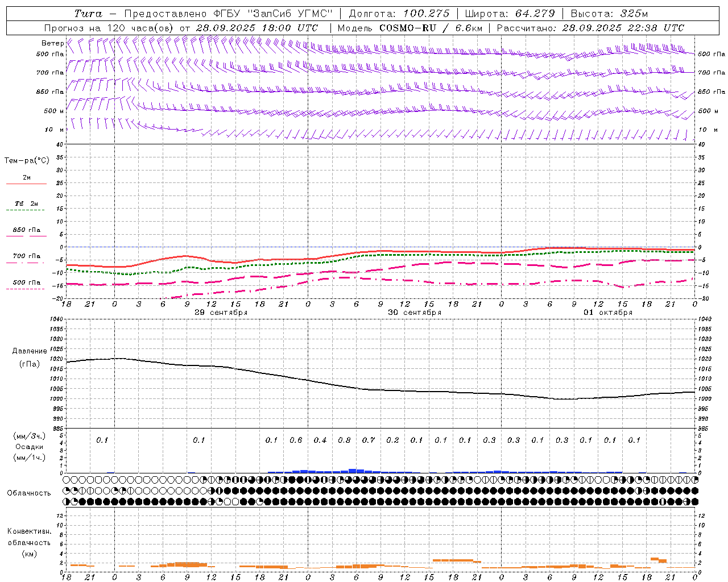Select the "(км)" convective cloud unit label

(x=29, y=554)
